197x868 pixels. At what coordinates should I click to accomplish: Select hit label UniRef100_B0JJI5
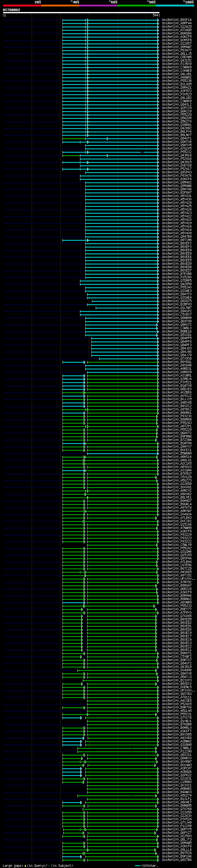tap(177, 399)
